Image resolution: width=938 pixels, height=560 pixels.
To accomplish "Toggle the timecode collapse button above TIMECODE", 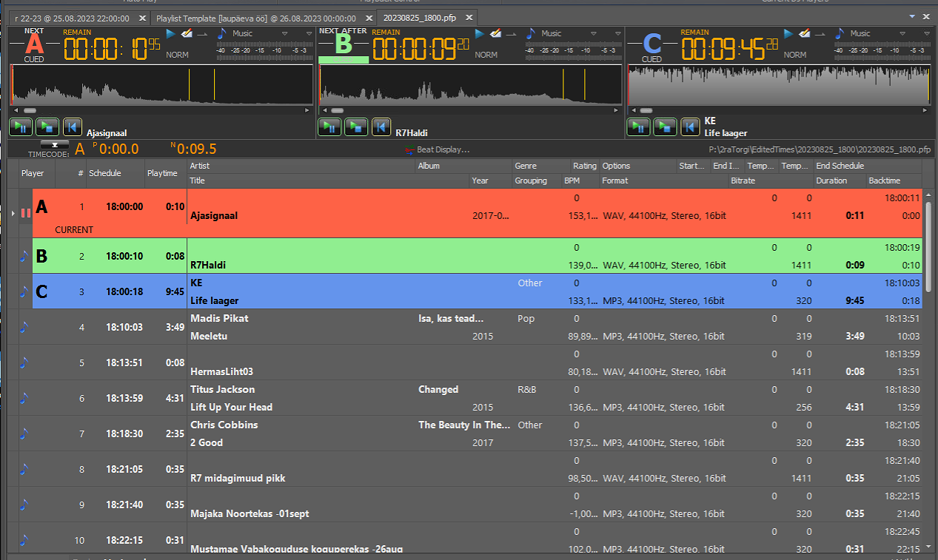I will [54, 144].
